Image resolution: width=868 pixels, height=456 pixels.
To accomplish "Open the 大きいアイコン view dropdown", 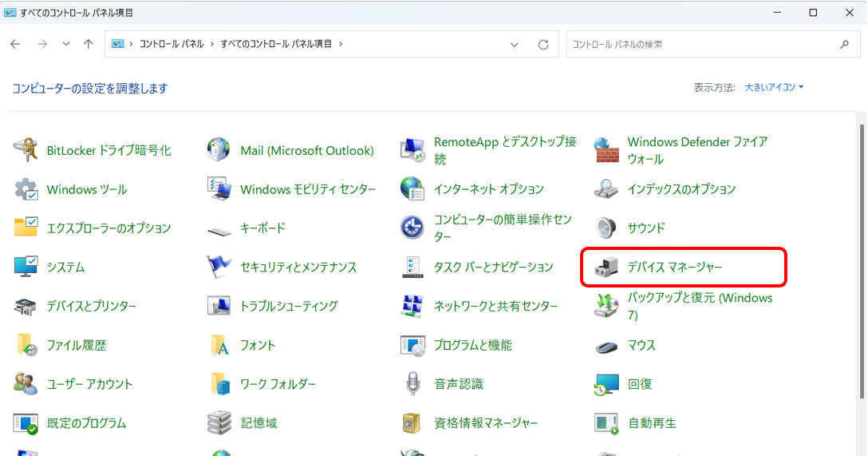I will (x=774, y=88).
